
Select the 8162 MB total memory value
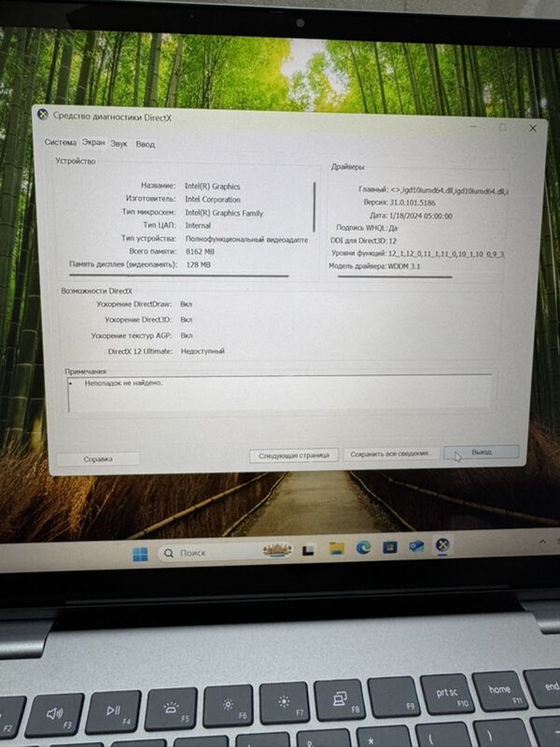coord(200,251)
